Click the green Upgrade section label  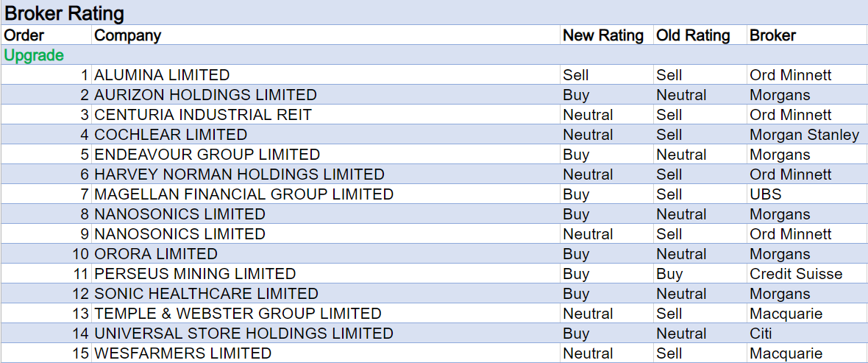[x=34, y=55]
